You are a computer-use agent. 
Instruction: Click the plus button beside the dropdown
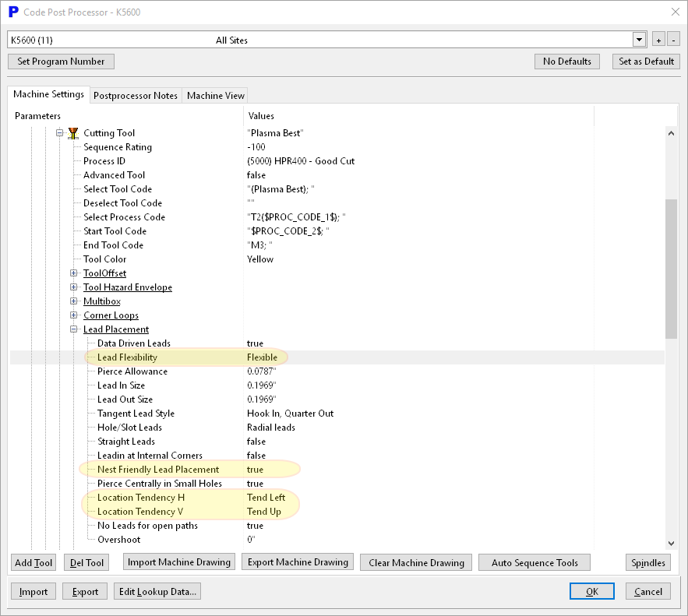[x=658, y=40]
